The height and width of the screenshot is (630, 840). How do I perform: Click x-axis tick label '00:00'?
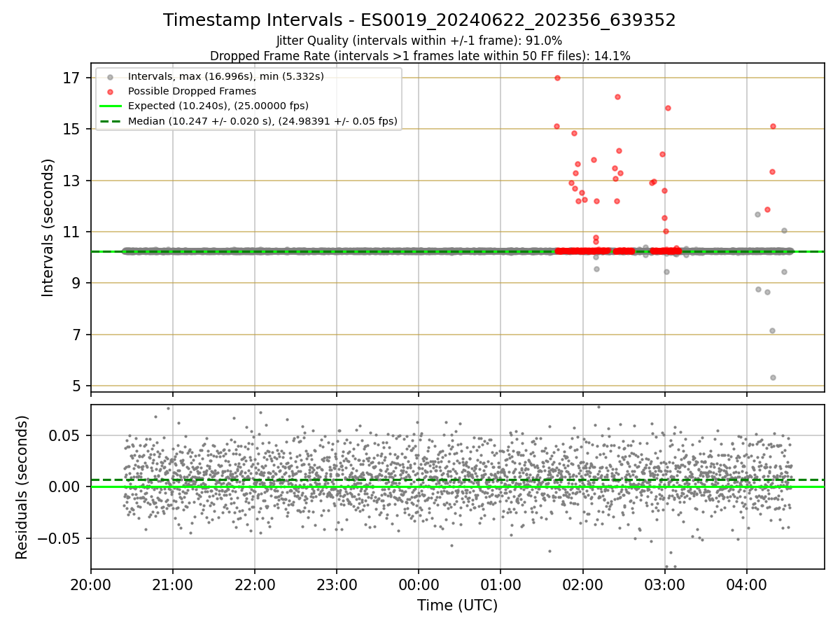tap(419, 584)
